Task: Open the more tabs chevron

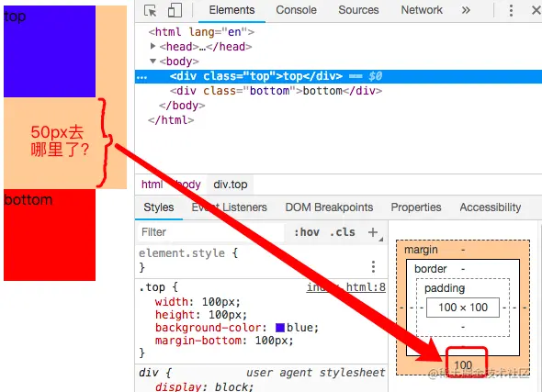Action: 466,10
